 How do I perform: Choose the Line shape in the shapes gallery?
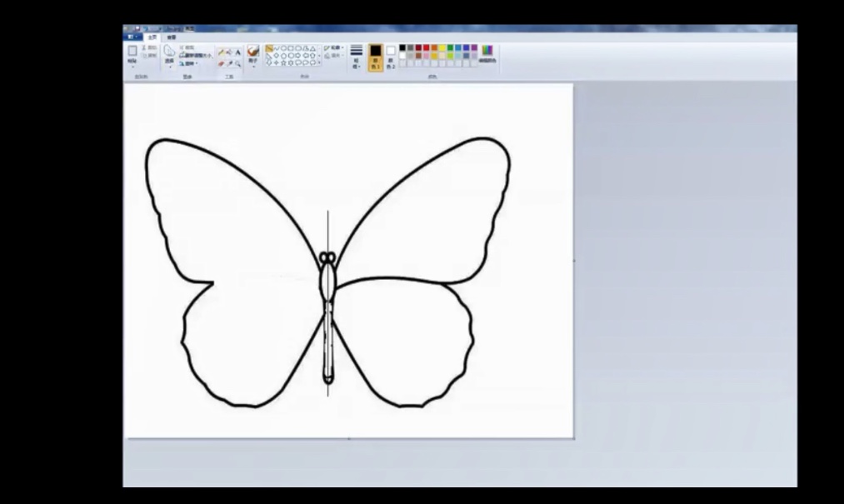click(270, 49)
